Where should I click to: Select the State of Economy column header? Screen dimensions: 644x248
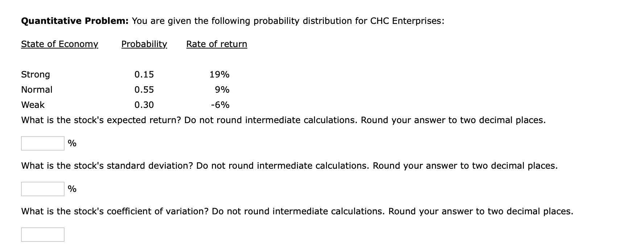59,44
